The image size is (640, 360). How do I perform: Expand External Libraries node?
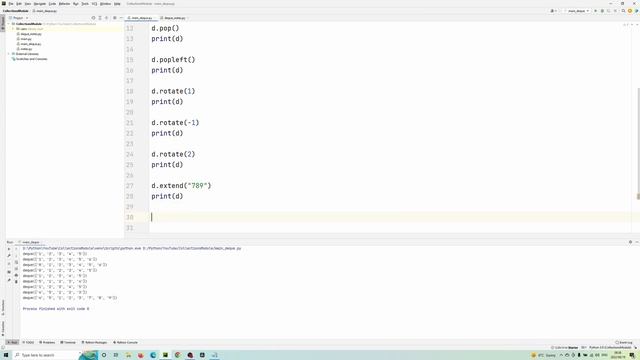click(x=9, y=54)
